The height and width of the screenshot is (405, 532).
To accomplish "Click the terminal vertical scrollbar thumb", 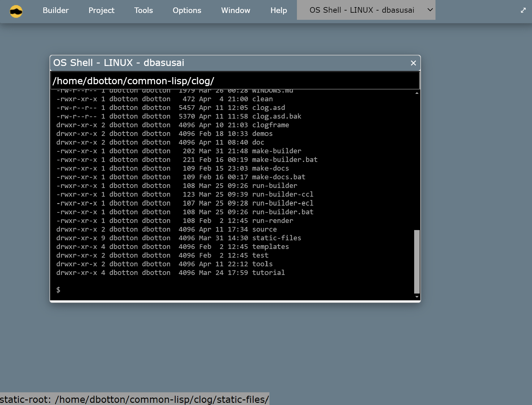I will [417, 261].
